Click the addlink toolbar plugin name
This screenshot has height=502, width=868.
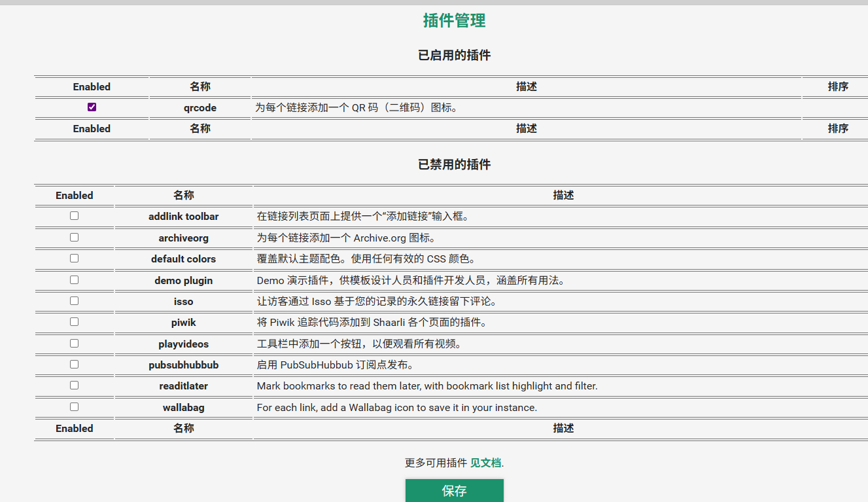coord(184,217)
